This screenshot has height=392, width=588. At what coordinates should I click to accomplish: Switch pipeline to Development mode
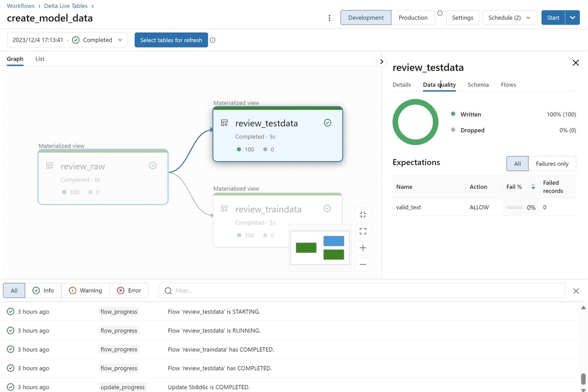click(366, 18)
